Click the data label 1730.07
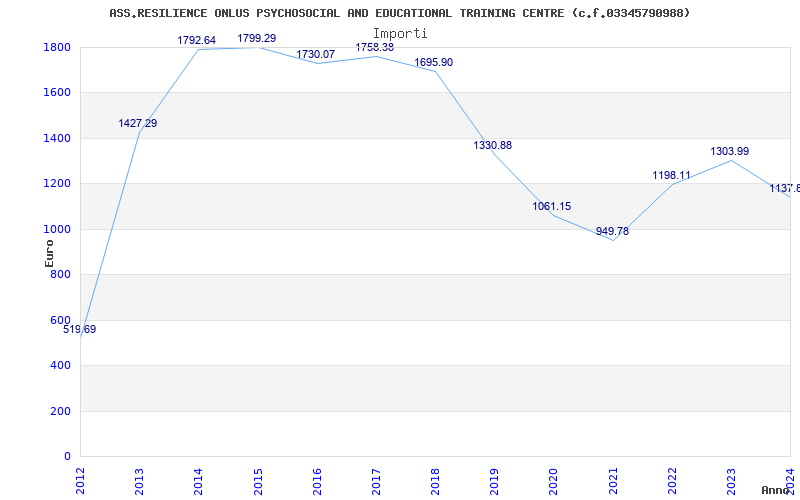Screen dimensions: 800x500 pos(316,55)
